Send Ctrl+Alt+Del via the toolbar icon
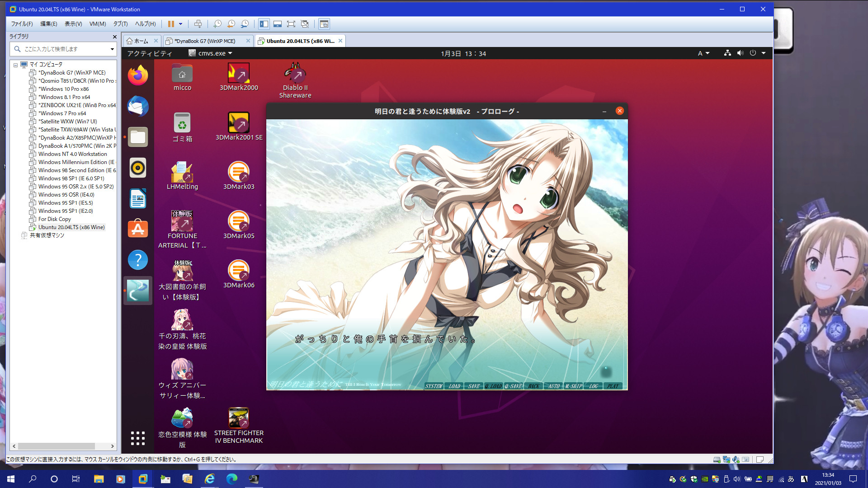 pos(198,24)
